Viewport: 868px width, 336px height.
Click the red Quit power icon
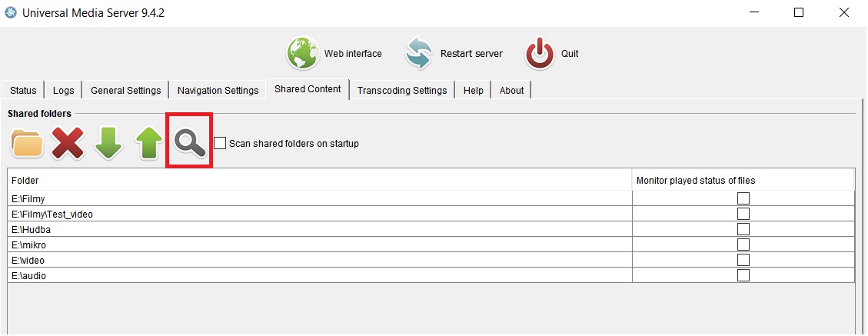540,53
